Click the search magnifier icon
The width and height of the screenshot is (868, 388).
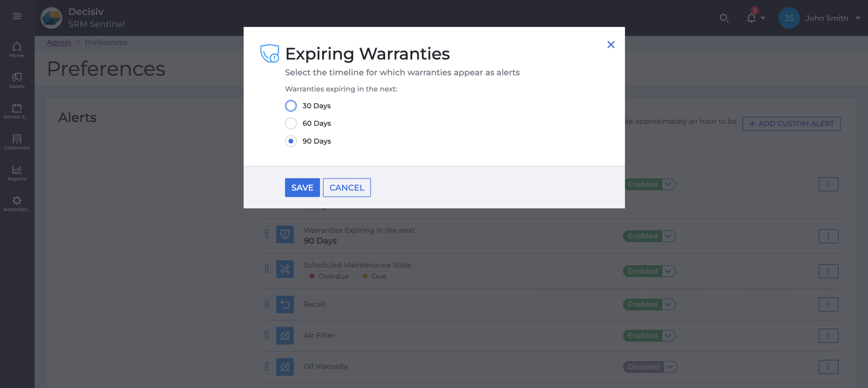[x=724, y=18]
